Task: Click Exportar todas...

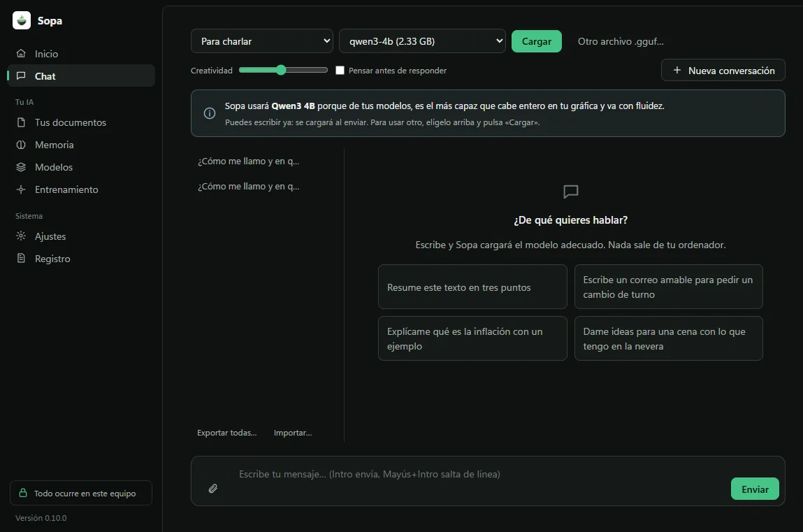Action: (x=227, y=433)
